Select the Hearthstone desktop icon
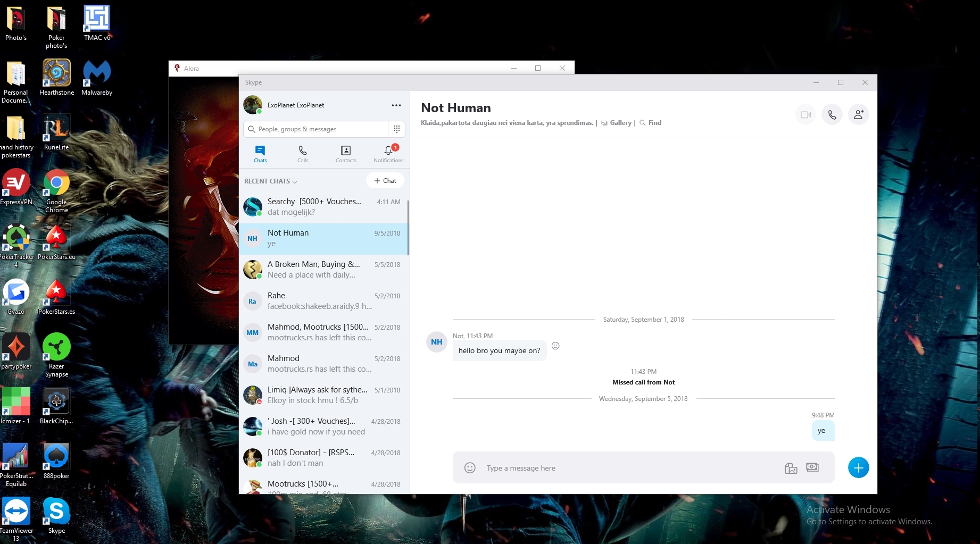980x544 pixels. coord(56,78)
